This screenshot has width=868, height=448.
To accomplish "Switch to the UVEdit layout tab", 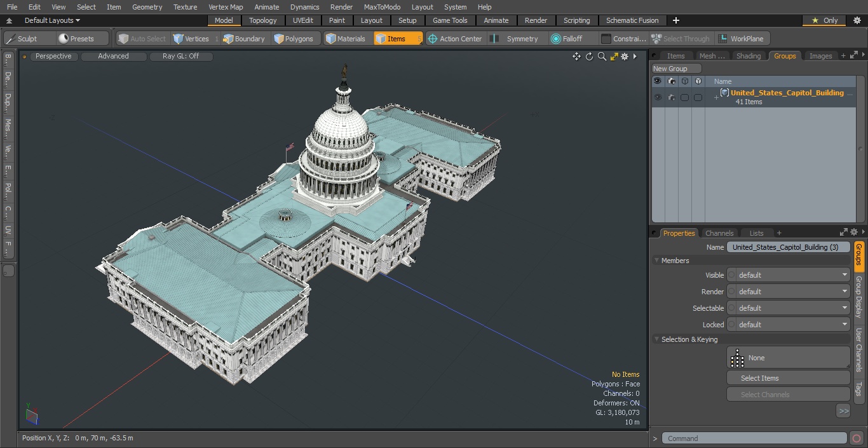I will [303, 20].
